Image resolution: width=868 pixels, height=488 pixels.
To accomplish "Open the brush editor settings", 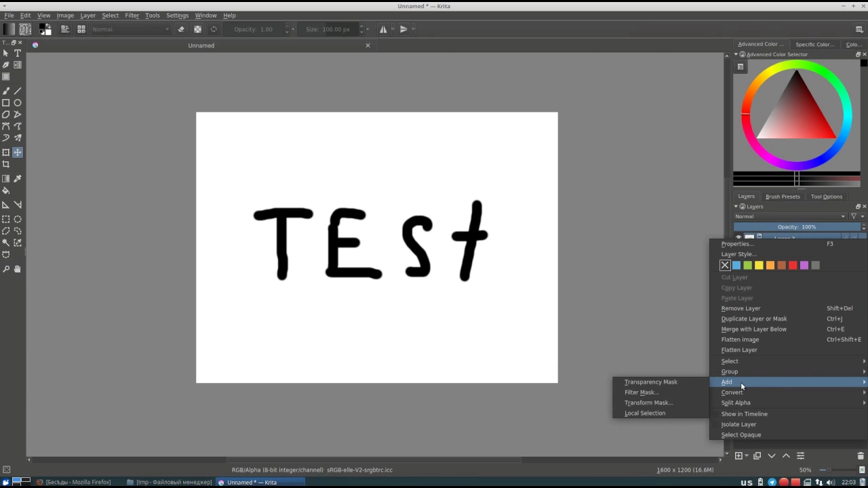I will pos(65,29).
